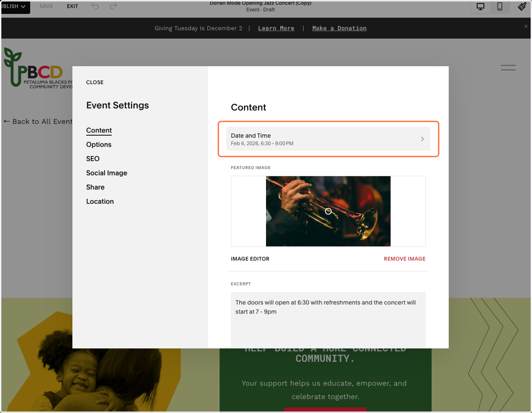Click the Exit button
The image size is (532, 413).
(73, 7)
